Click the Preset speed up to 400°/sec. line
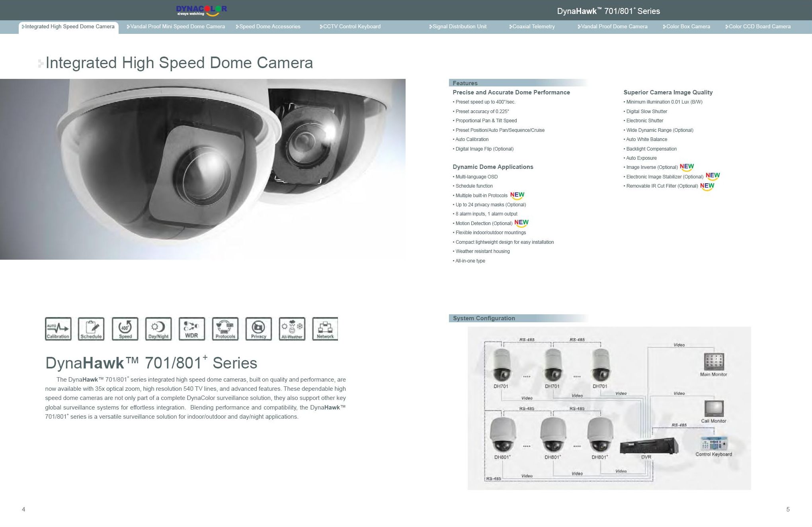Viewport: 812px width, 527px height. tap(484, 102)
